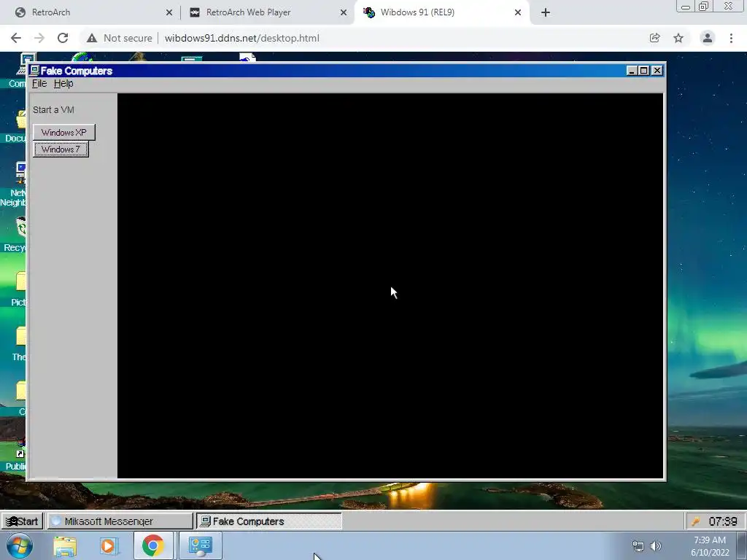Click the black VM display area
This screenshot has width=747, height=560.
pyautogui.click(x=390, y=285)
